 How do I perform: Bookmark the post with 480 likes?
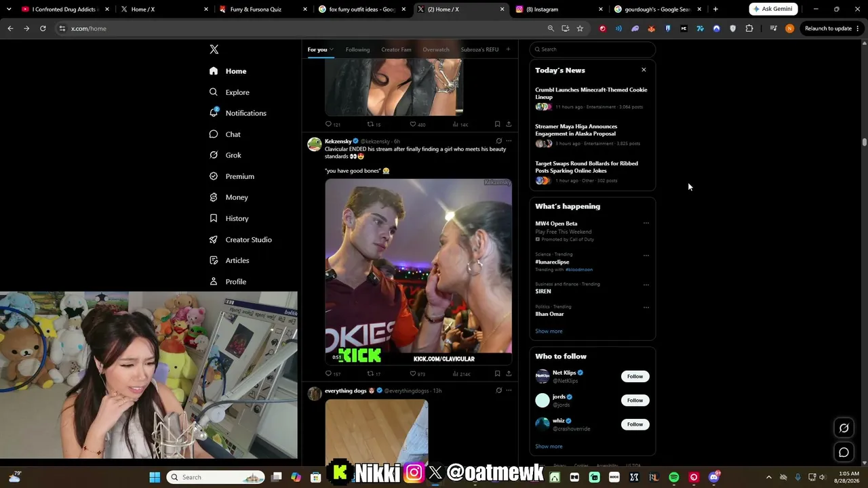[x=497, y=124]
